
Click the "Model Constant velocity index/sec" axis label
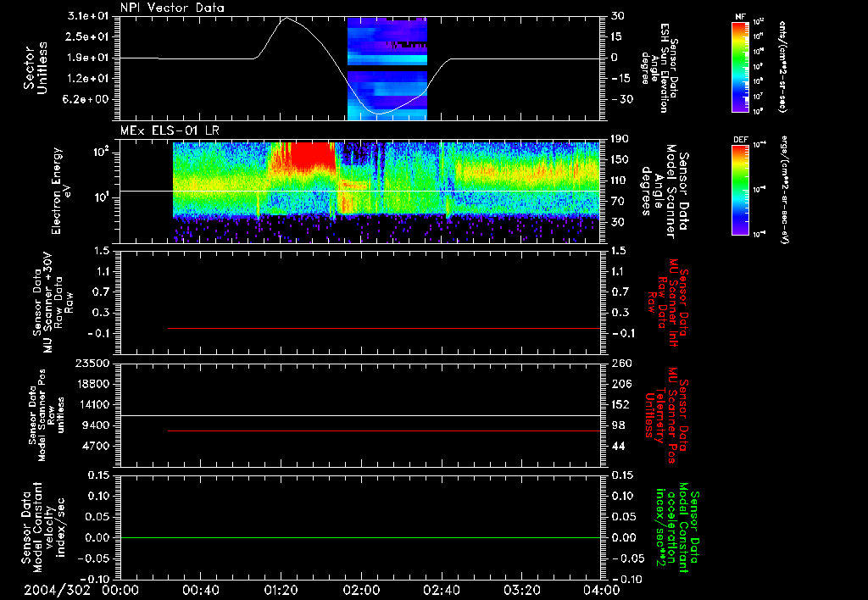(50, 527)
